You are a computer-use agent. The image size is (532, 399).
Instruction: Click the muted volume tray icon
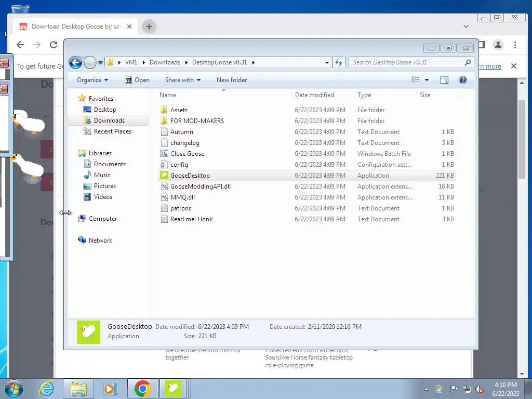pyautogui.click(x=480, y=390)
